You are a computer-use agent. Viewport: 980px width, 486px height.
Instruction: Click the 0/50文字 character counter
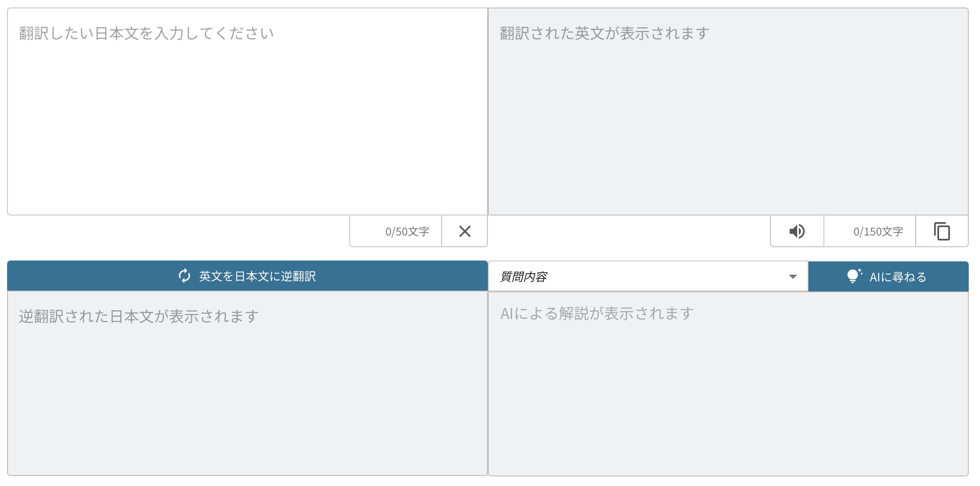[407, 232]
